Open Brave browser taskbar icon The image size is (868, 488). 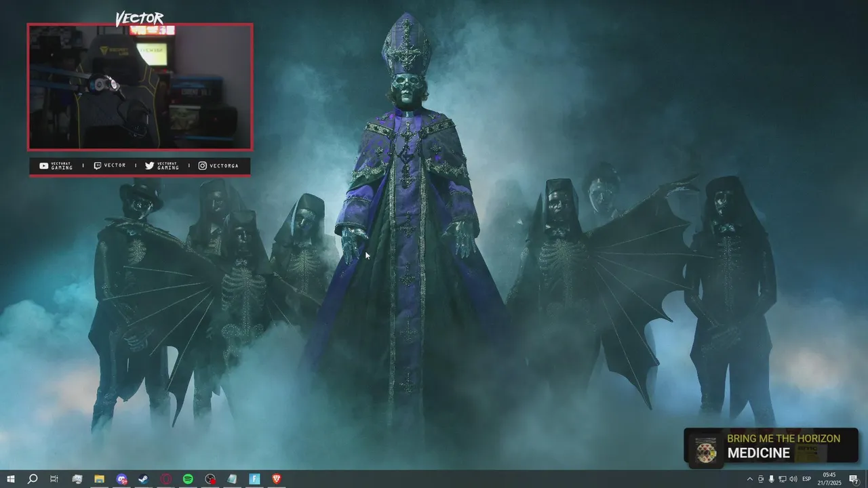point(277,479)
